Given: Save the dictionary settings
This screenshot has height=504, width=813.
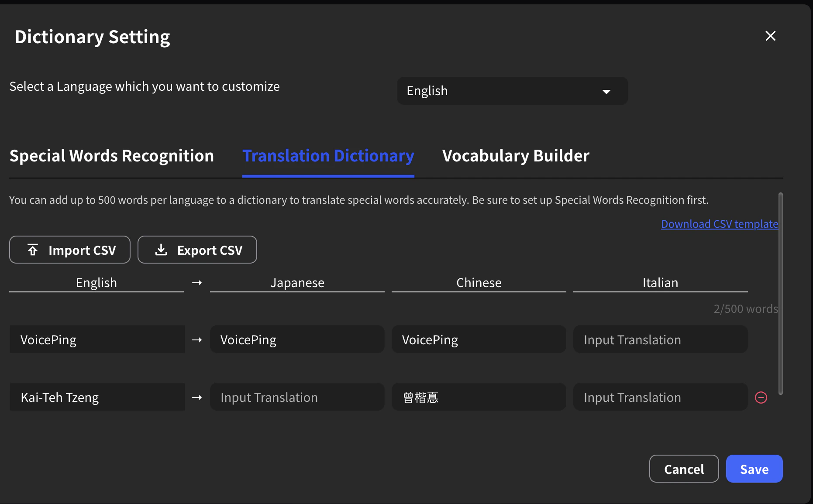Looking at the screenshot, I should (x=754, y=469).
